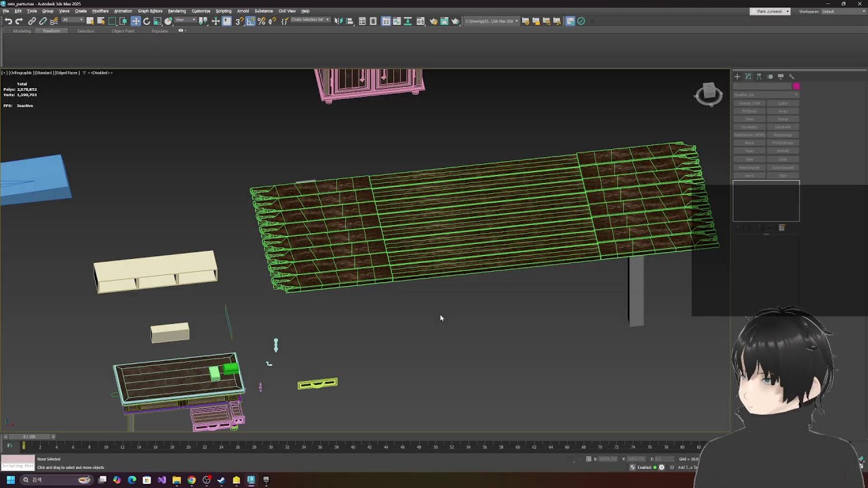The image size is (868, 488).
Task: Open the Mirror tool
Action: 338,21
